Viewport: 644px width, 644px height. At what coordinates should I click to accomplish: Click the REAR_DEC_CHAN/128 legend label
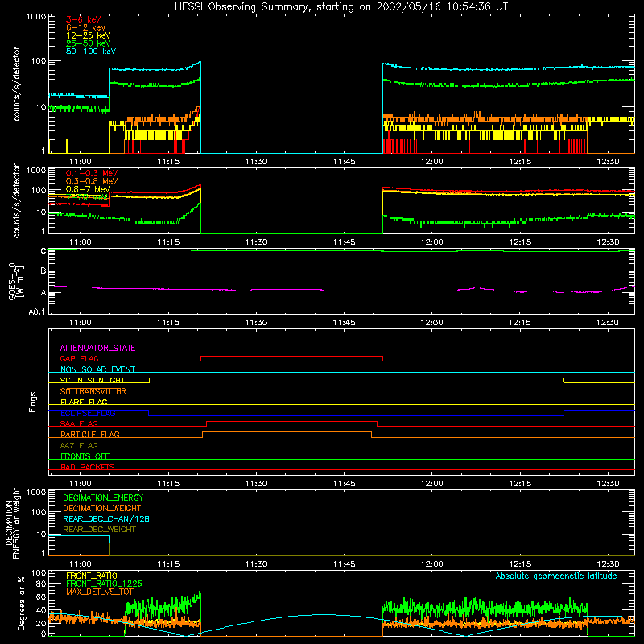pos(106,519)
